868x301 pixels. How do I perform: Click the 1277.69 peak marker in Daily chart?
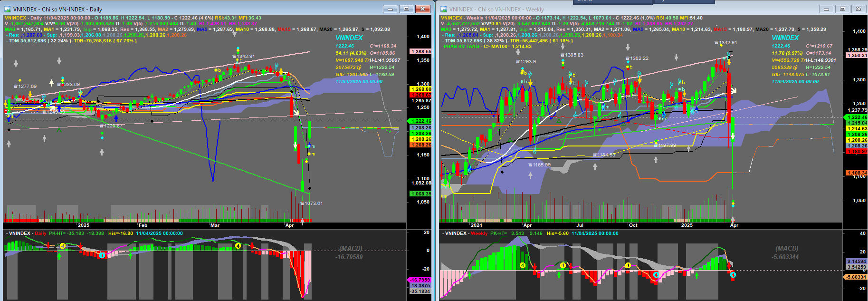(25, 87)
